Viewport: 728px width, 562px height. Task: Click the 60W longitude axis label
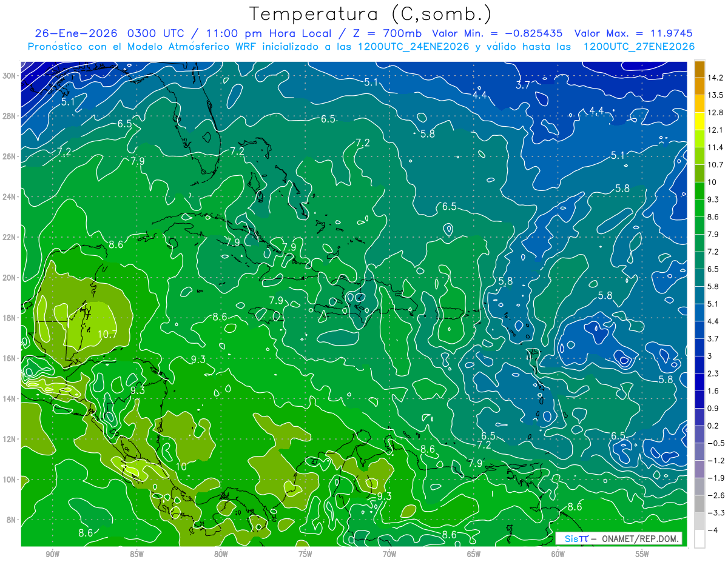(558, 555)
